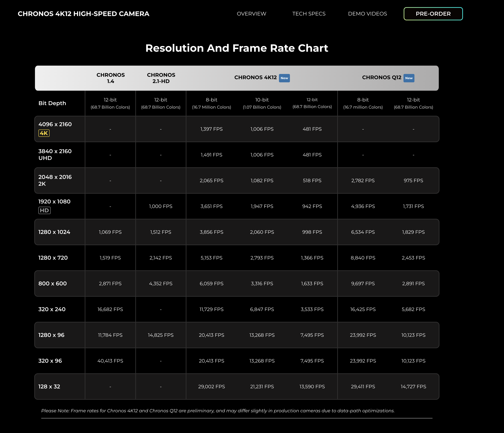Click the 13,590 FPS cell

pos(312,387)
